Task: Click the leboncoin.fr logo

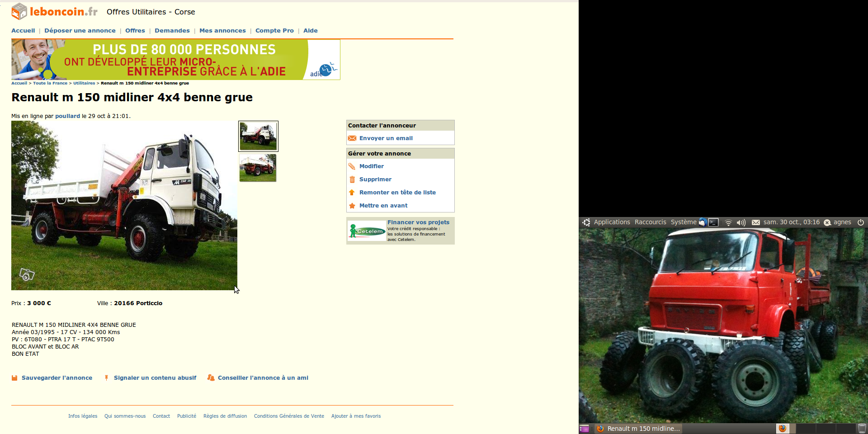Action: (x=54, y=12)
